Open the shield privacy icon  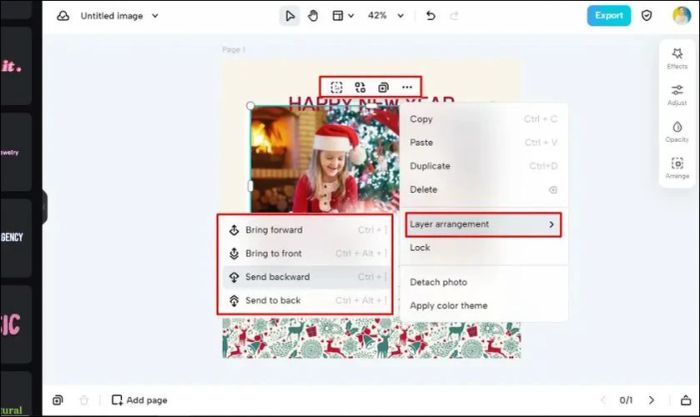tap(646, 16)
